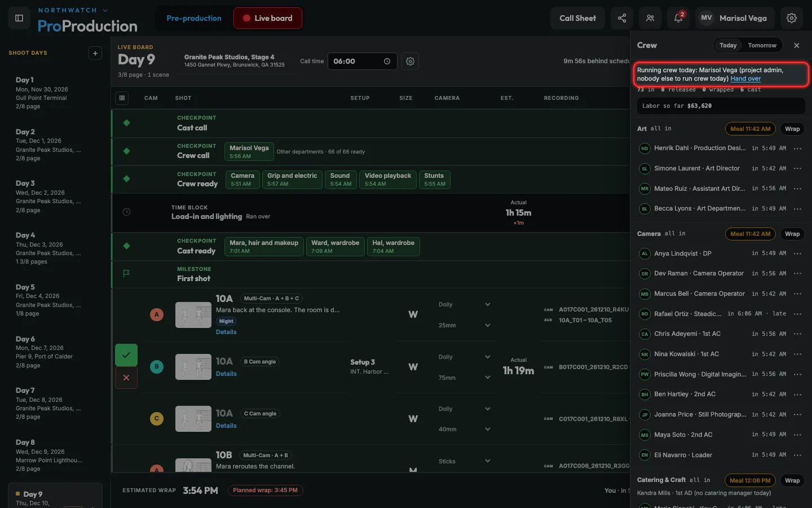The width and height of the screenshot is (812, 508).
Task: Switch to Pre-production tab
Action: [x=194, y=18]
